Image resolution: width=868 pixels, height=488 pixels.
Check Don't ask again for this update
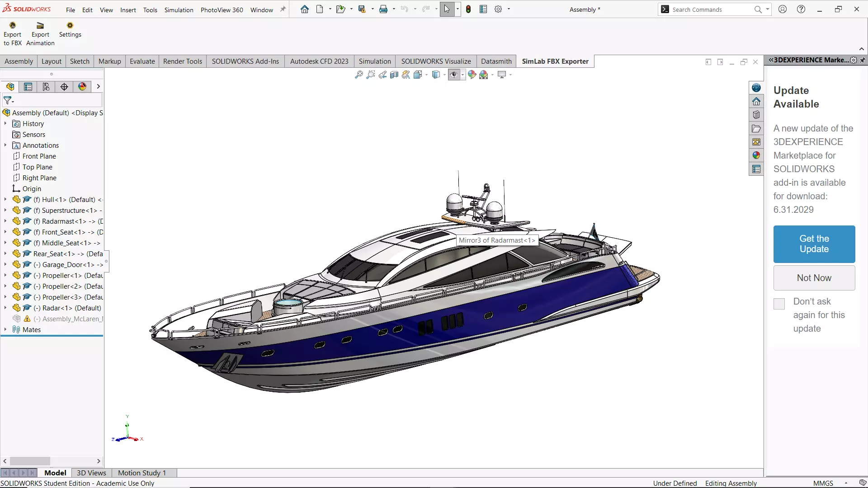[x=779, y=304]
